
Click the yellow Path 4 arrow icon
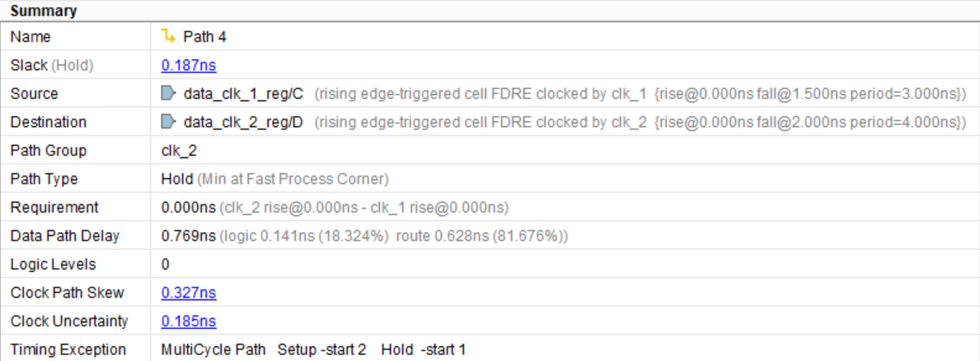click(x=168, y=36)
